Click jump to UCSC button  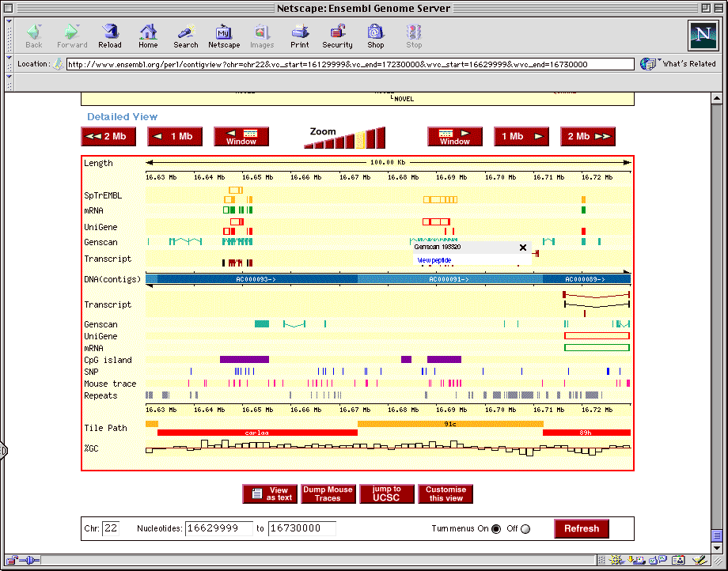[x=387, y=494]
